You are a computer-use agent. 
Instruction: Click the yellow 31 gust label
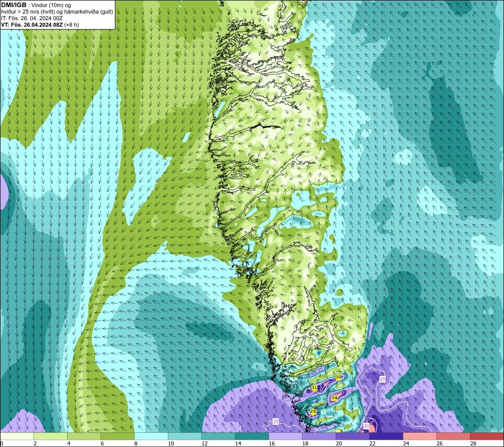tap(314, 388)
